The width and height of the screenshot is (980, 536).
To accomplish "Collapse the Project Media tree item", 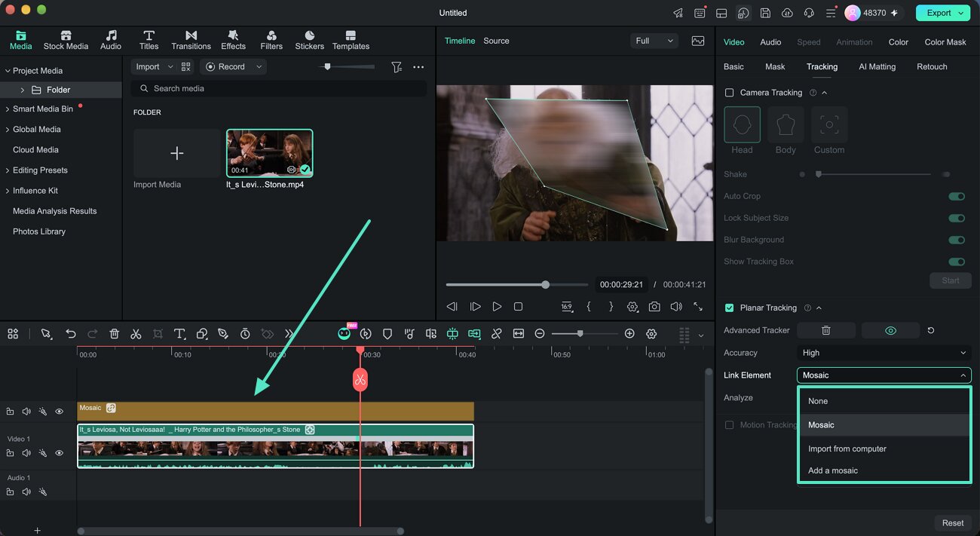I will (x=8, y=71).
